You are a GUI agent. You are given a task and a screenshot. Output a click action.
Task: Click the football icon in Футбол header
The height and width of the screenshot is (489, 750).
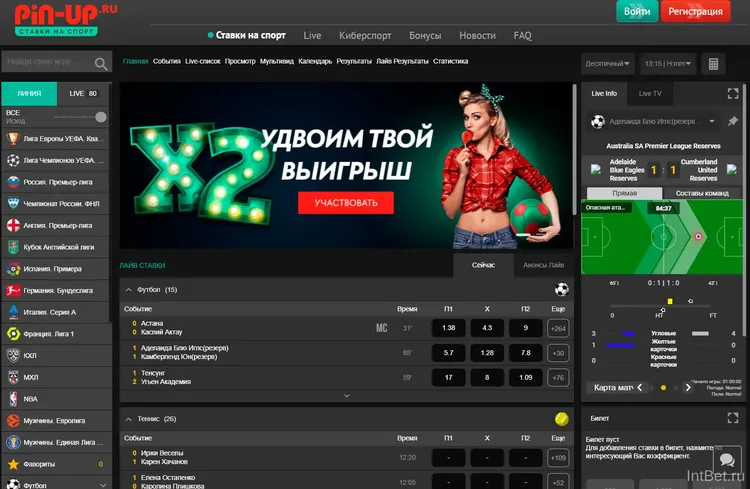pos(562,289)
